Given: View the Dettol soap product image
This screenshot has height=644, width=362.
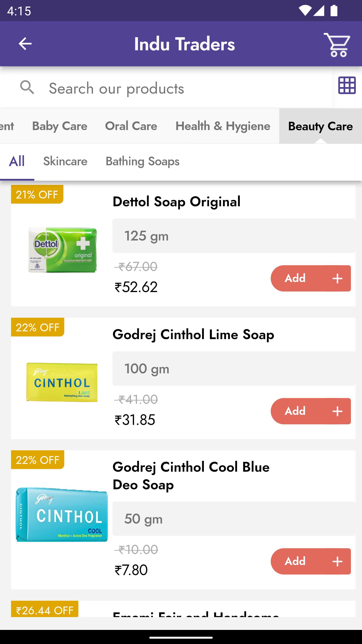Looking at the screenshot, I should click(62, 250).
